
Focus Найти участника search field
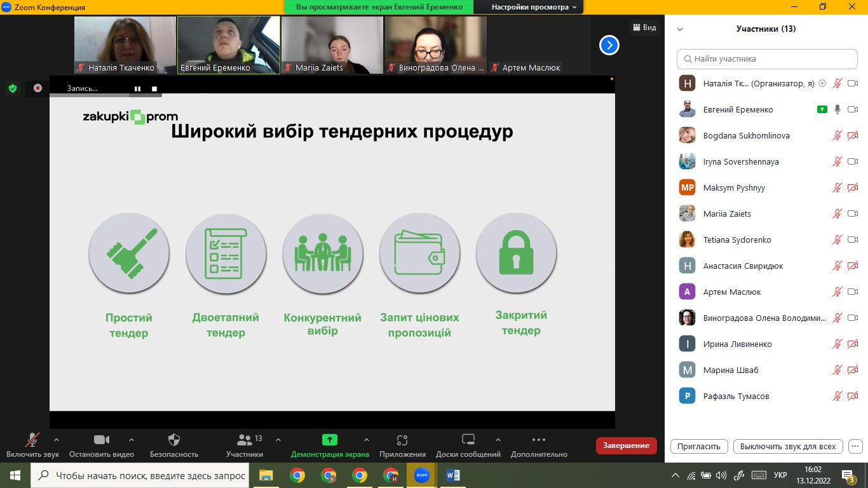[767, 58]
